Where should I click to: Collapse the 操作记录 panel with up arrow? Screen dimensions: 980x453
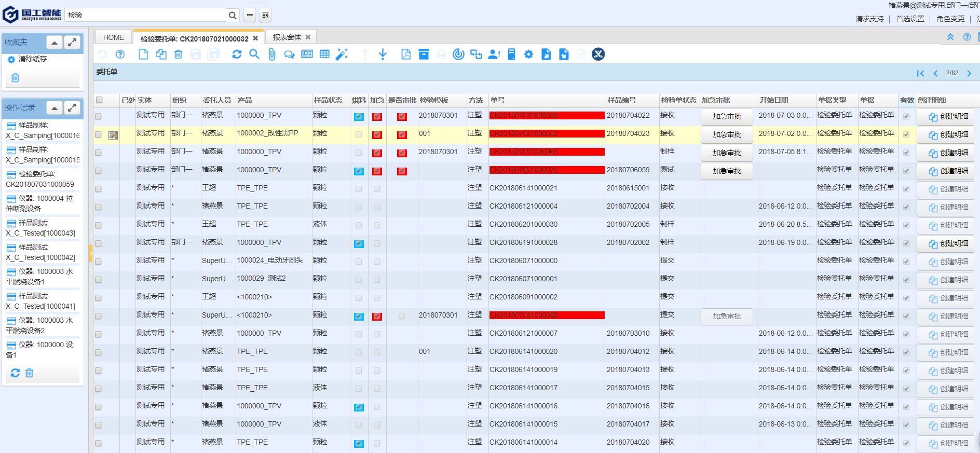pyautogui.click(x=55, y=108)
